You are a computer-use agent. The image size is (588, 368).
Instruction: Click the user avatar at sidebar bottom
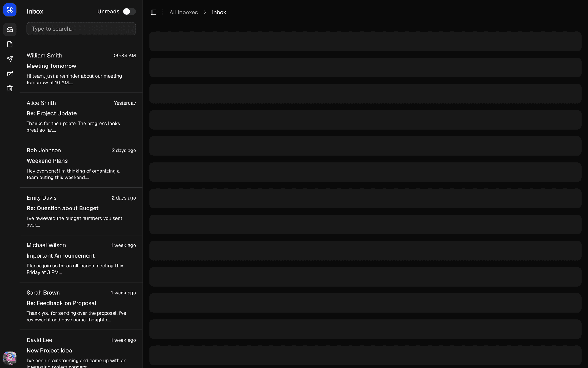(9, 358)
